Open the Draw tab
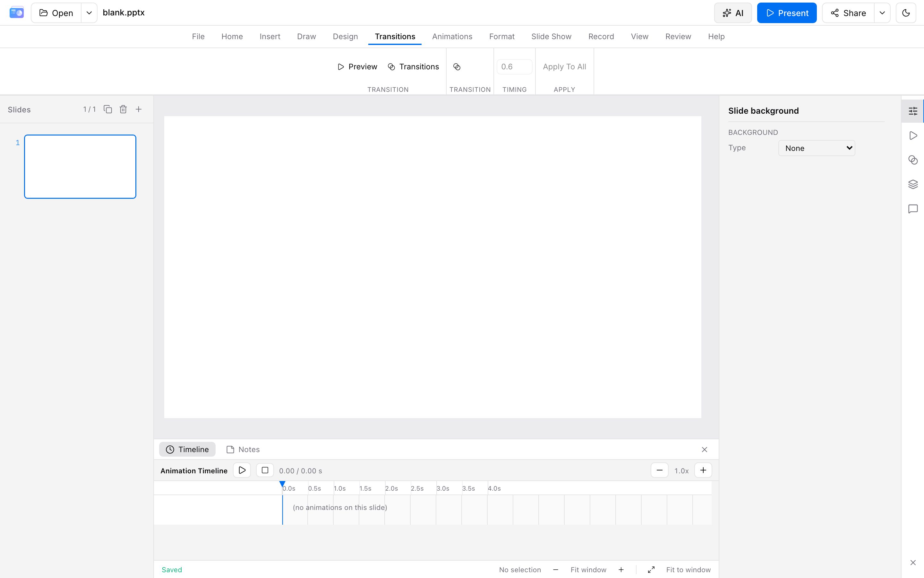Screen dimensions: 924x578 pyautogui.click(x=306, y=36)
